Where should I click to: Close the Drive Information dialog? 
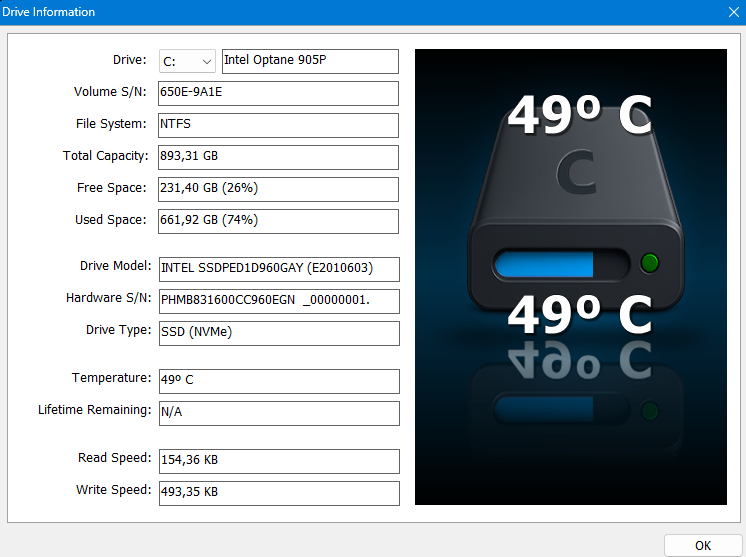click(x=732, y=12)
